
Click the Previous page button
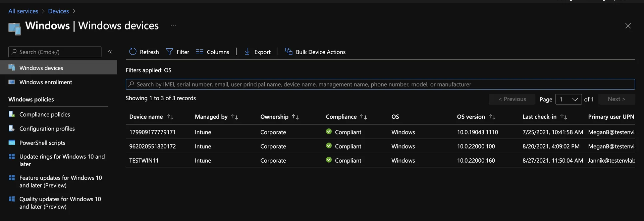512,99
